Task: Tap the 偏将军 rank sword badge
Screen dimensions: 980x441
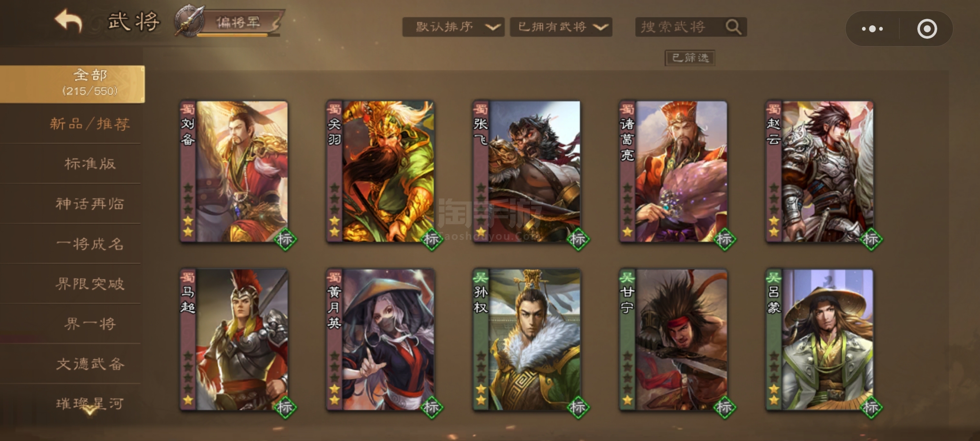Action: click(x=189, y=21)
